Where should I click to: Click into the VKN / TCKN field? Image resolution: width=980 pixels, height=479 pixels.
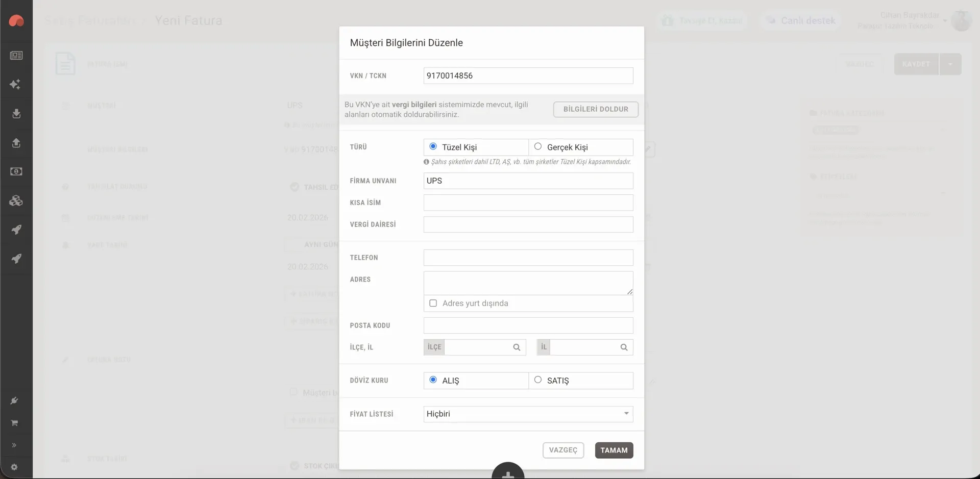click(528, 75)
